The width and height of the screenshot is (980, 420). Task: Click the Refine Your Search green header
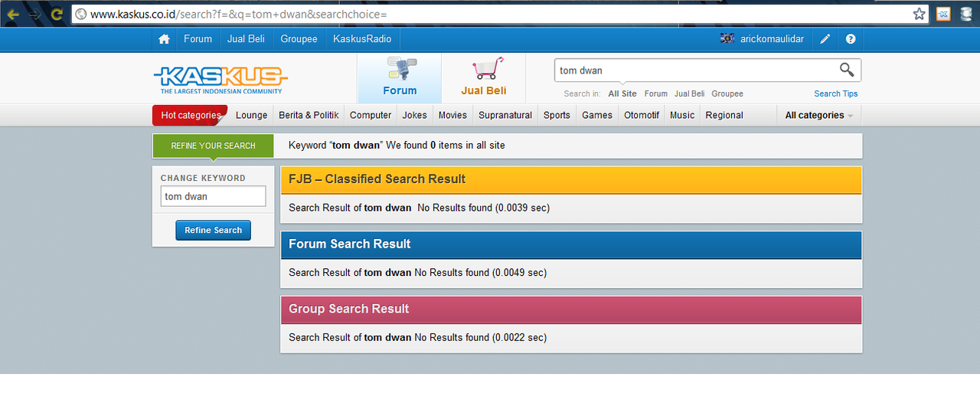pos(213,146)
